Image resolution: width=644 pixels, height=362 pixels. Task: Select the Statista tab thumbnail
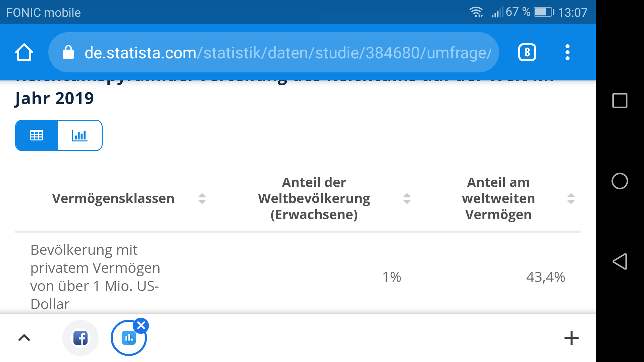point(128,339)
